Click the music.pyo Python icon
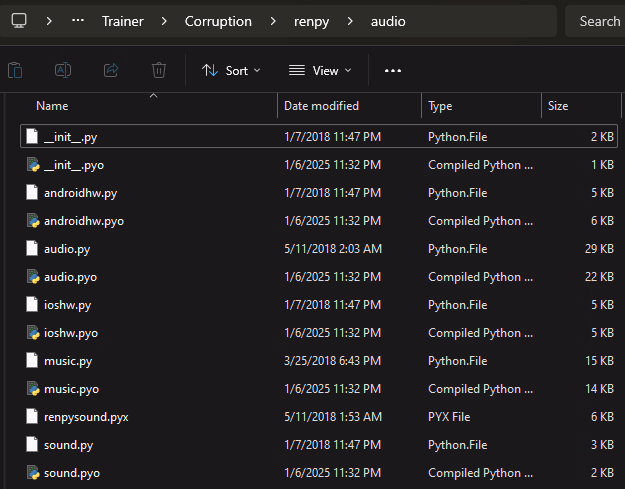Screen dimensions: 625x489 33,388
